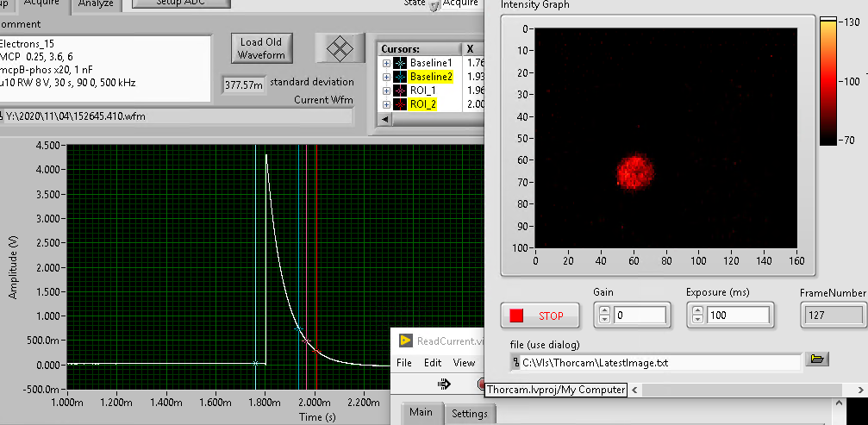The width and height of the screenshot is (868, 425).
Task: Open the Edit menu in ReadCurrent
Action: 433,363
